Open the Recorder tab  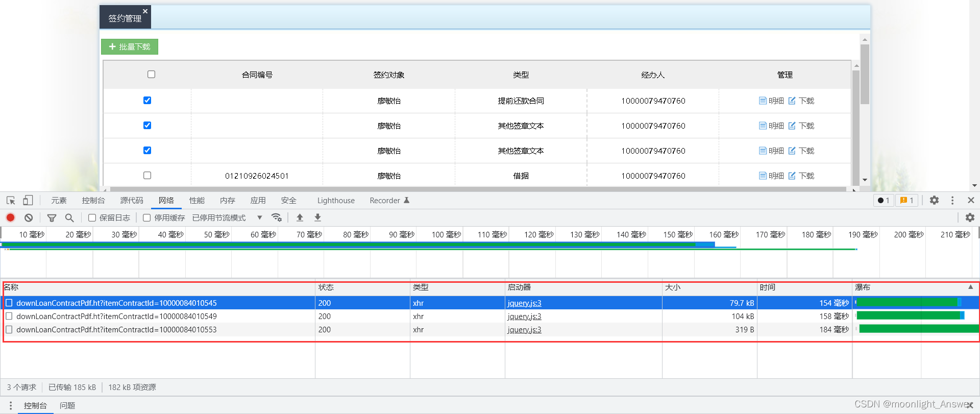click(389, 200)
